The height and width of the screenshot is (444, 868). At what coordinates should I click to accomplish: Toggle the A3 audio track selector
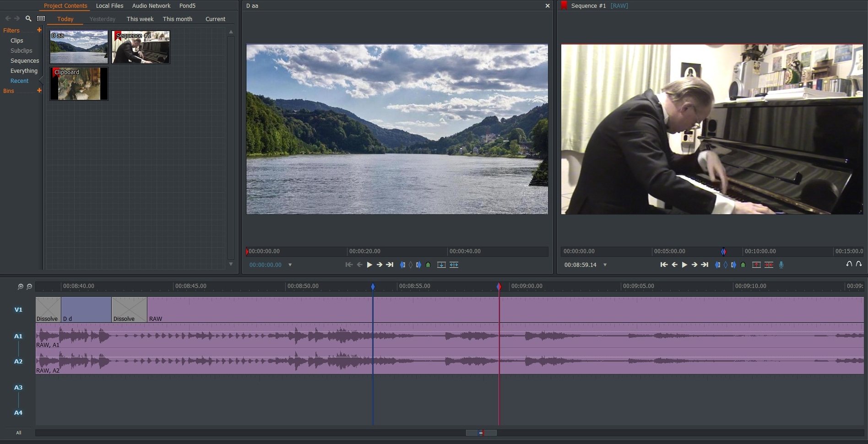click(x=18, y=388)
